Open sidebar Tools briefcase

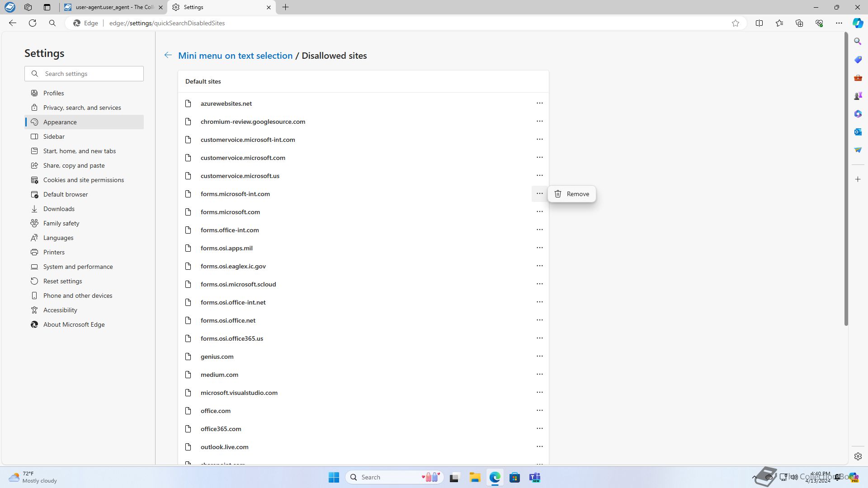[858, 78]
